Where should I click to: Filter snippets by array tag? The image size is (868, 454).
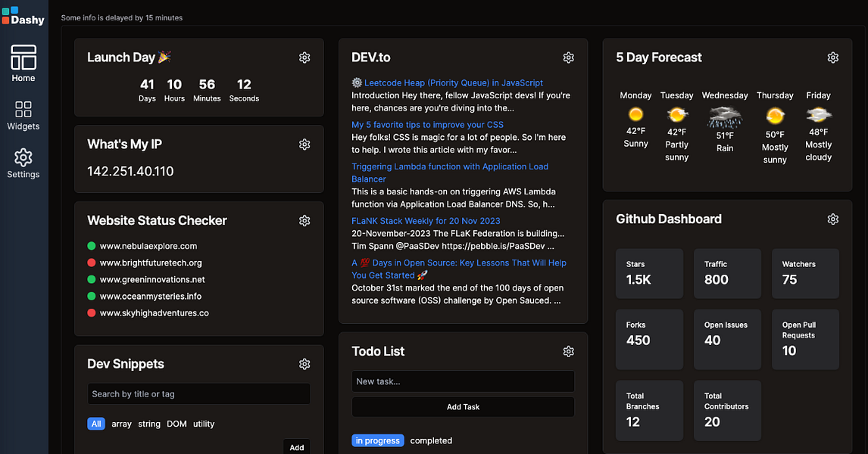tap(121, 424)
